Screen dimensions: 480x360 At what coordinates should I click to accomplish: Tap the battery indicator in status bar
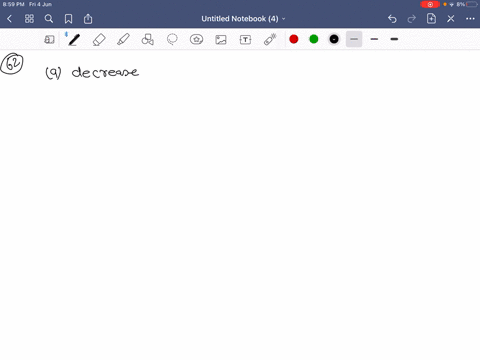tap(472, 4)
